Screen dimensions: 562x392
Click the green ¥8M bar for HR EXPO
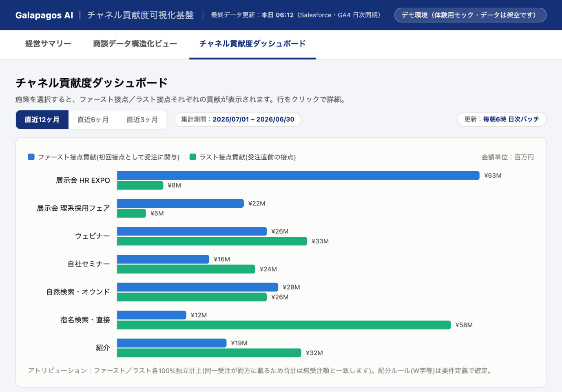click(x=140, y=185)
